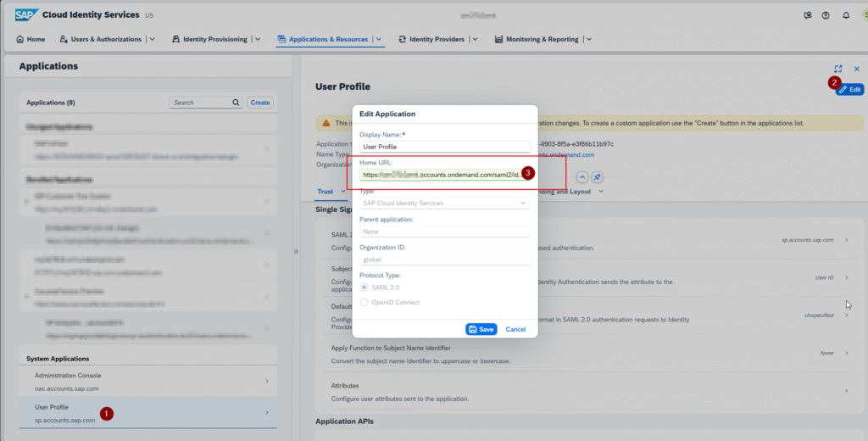Open Identity Providers menu
This screenshot has width=868, height=441.
431,39
